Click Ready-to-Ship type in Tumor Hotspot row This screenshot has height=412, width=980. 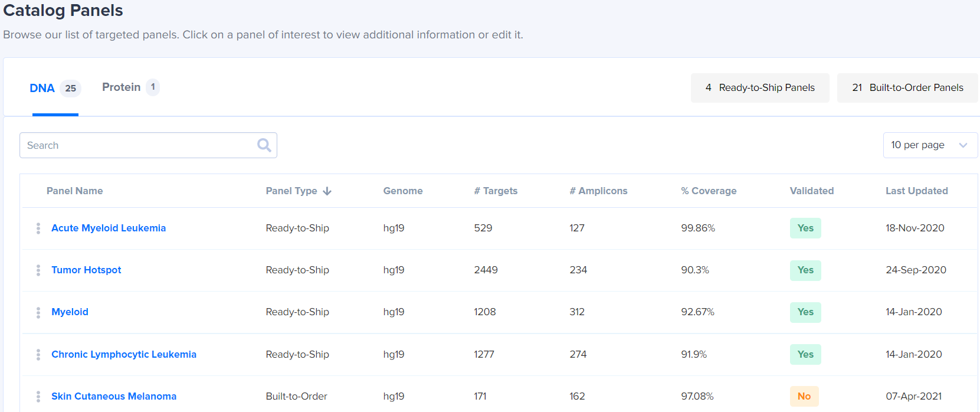point(297,270)
